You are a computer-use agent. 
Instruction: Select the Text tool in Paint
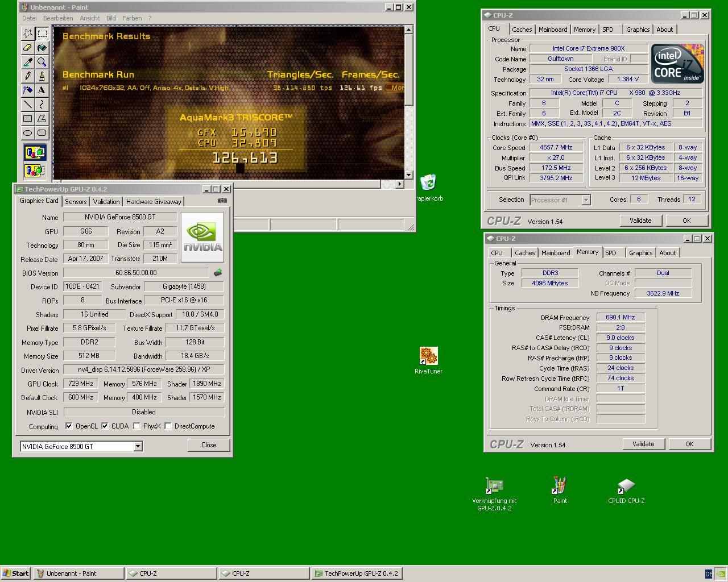click(x=42, y=90)
